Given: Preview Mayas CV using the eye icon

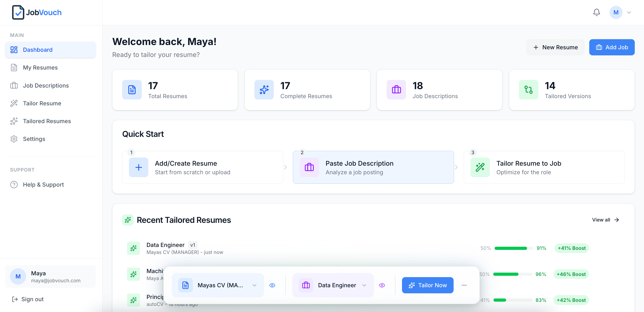Looking at the screenshot, I should (272, 285).
